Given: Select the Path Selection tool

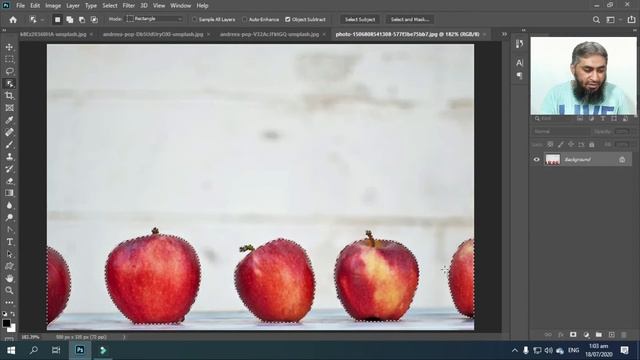Looking at the screenshot, I should pos(9,254).
